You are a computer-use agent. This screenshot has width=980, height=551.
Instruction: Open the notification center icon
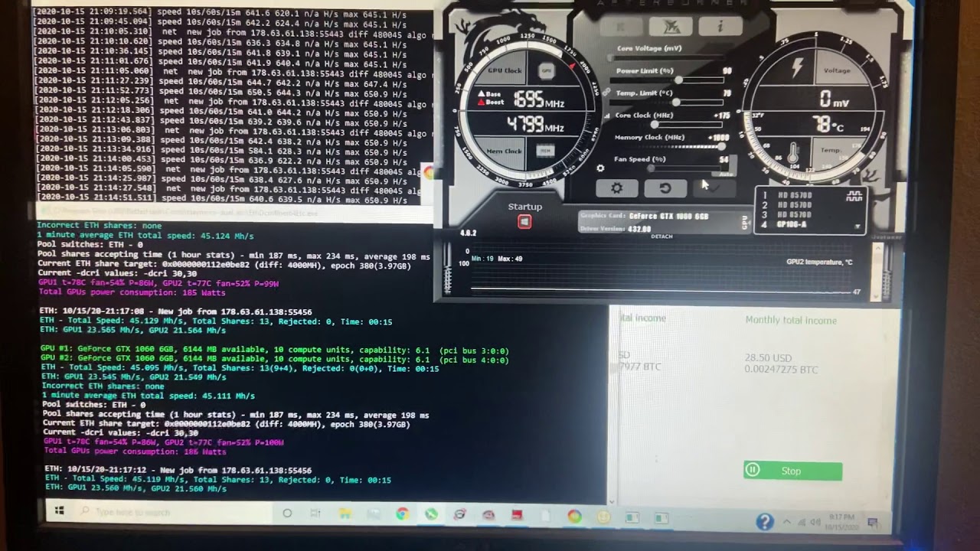tap(872, 523)
